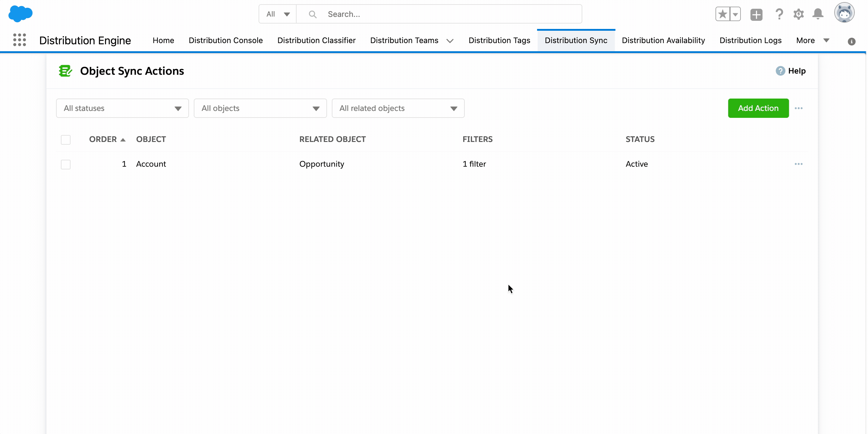Click the Salesforce cloud logo

point(20,14)
